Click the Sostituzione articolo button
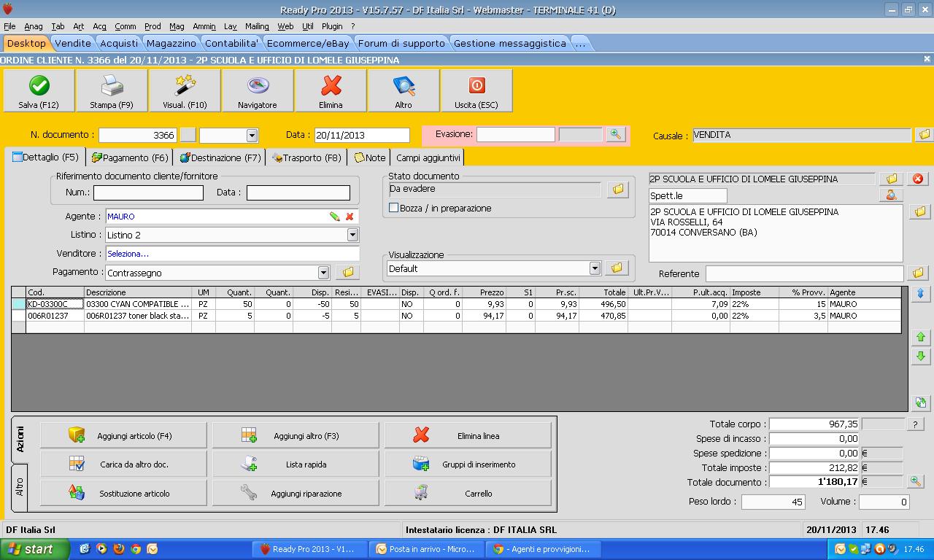The height and width of the screenshot is (560, 934). click(123, 494)
